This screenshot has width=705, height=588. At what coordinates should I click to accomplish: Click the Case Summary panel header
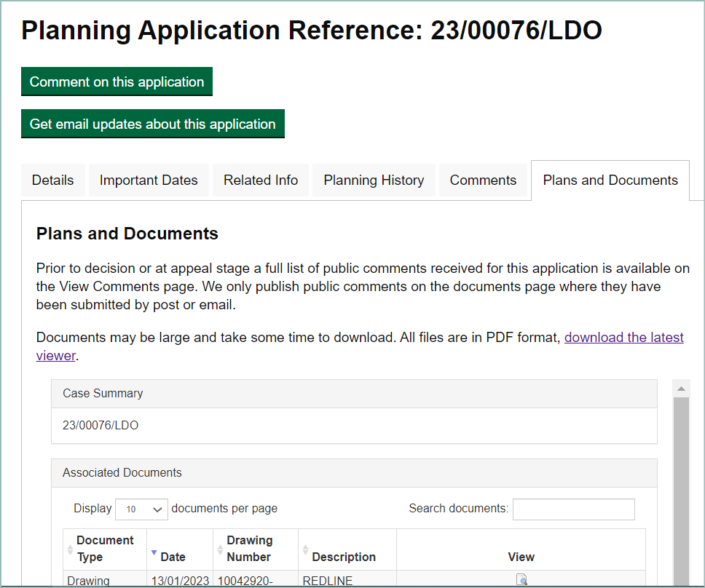pos(354,394)
